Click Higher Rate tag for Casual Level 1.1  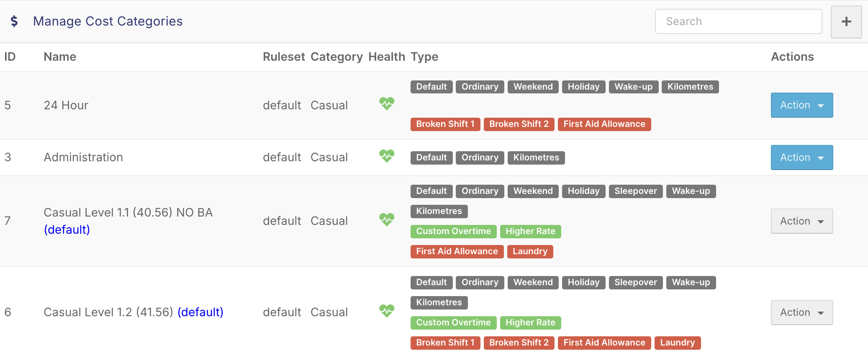530,231
